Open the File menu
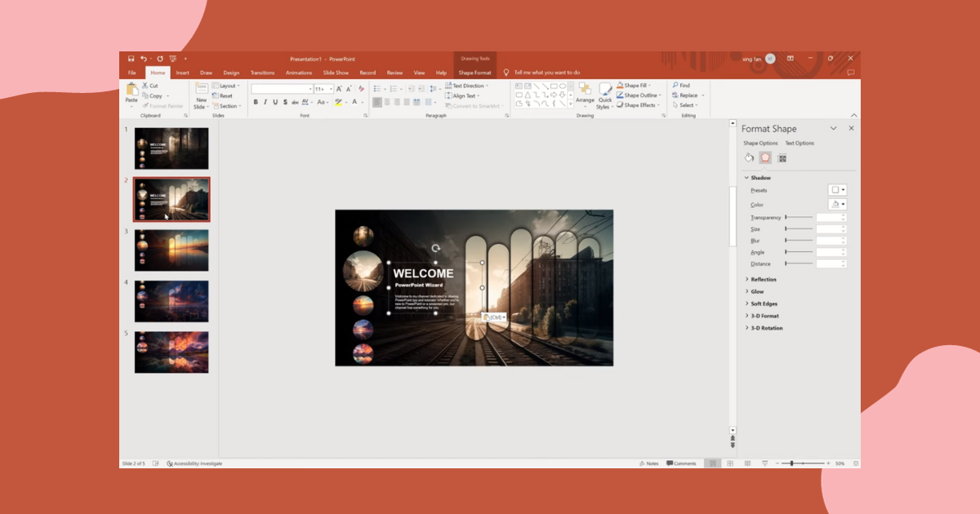Viewport: 980px width, 514px height. [131, 73]
